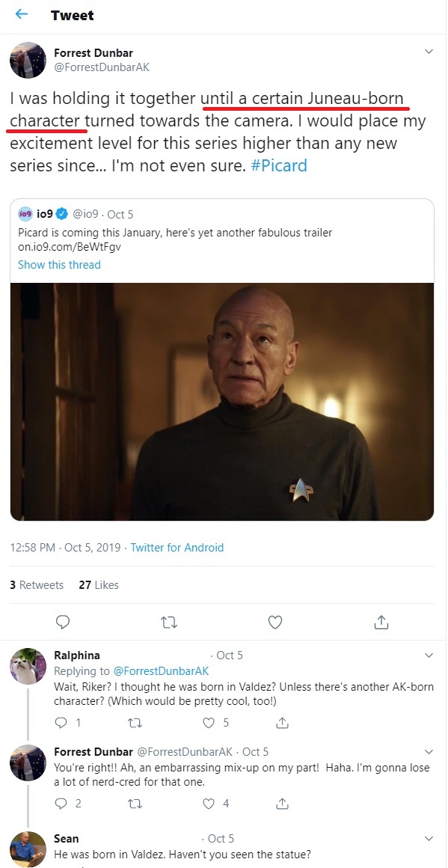Open the #Picard hashtag
This screenshot has height=868, width=448.
(279, 166)
